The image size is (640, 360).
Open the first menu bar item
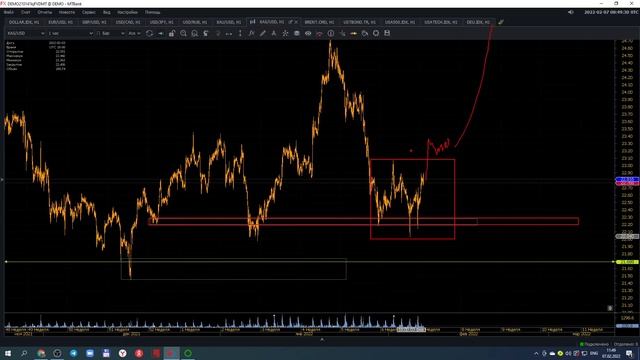[x=9, y=12]
